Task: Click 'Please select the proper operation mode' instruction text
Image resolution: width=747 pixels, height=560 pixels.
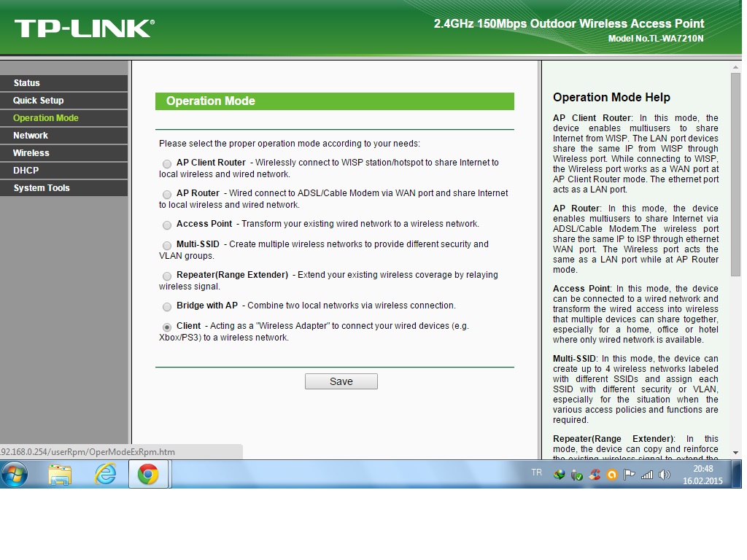Action: coord(290,144)
